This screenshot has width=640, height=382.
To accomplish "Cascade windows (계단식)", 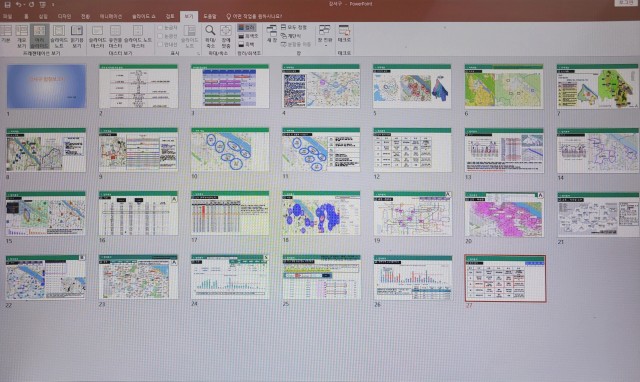I will tap(291, 36).
